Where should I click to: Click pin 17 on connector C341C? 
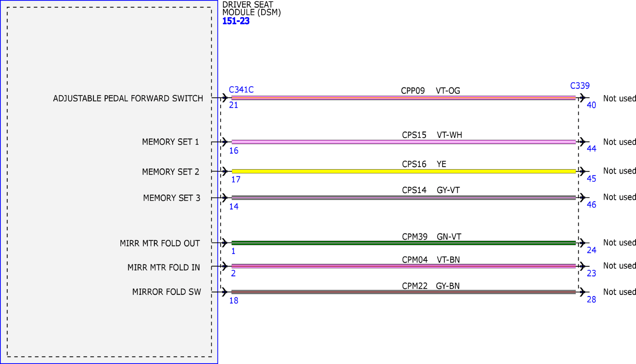pos(236,179)
